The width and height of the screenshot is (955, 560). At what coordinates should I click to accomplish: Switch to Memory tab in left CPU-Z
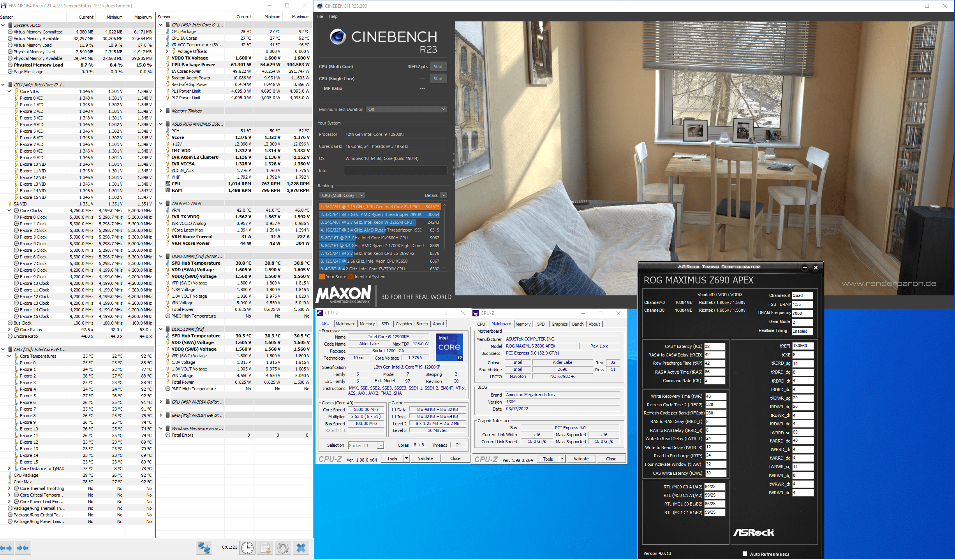367,324
